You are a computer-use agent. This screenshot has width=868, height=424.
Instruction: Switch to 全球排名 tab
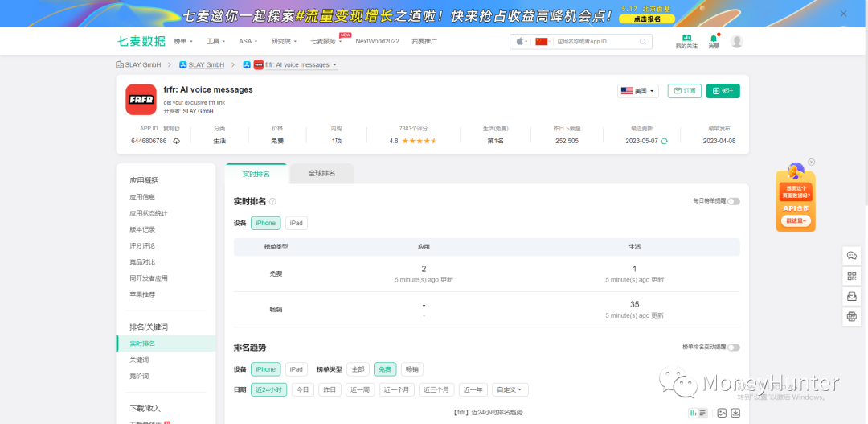click(321, 174)
